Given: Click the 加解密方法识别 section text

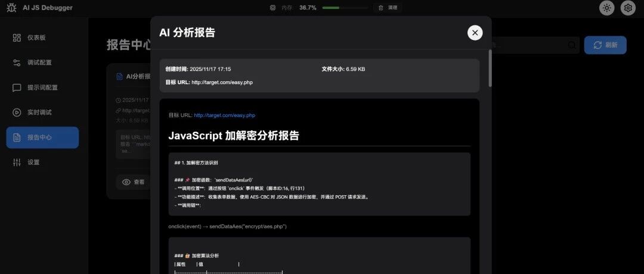Looking at the screenshot, I should (202, 162).
